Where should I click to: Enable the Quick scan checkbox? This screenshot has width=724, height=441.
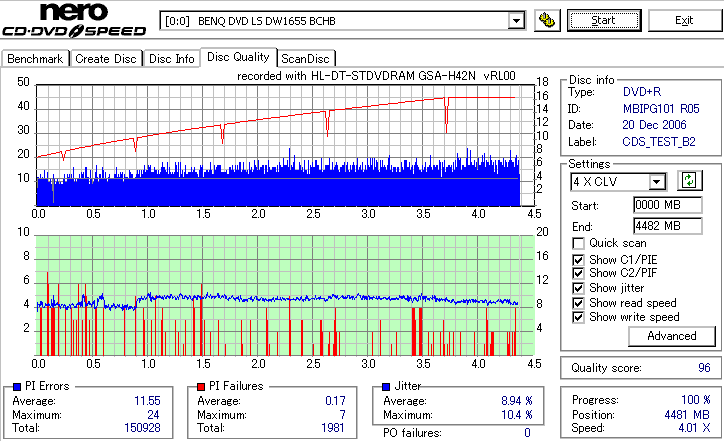[x=578, y=243]
